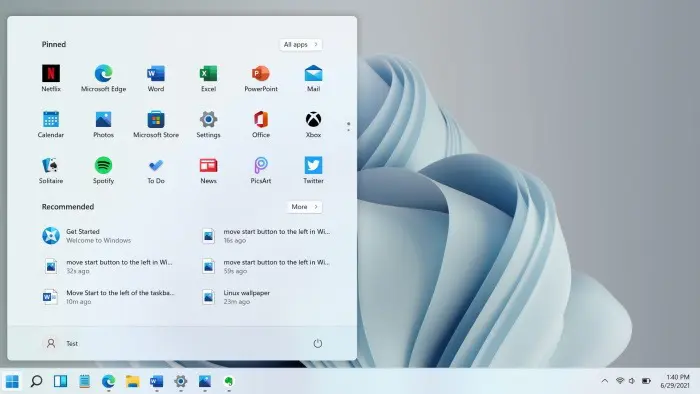Launch Microsoft Edge from pinned apps
Screen dimensions: 700x394
tap(104, 78)
